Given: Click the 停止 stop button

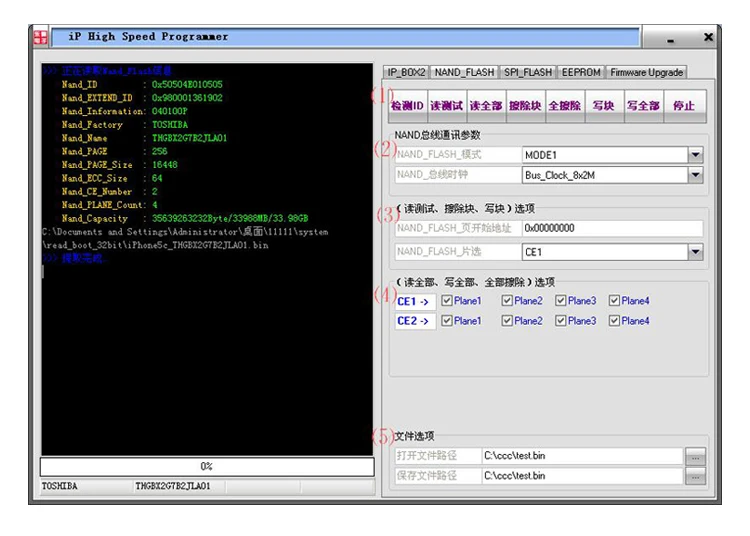Looking at the screenshot, I should pos(684,106).
